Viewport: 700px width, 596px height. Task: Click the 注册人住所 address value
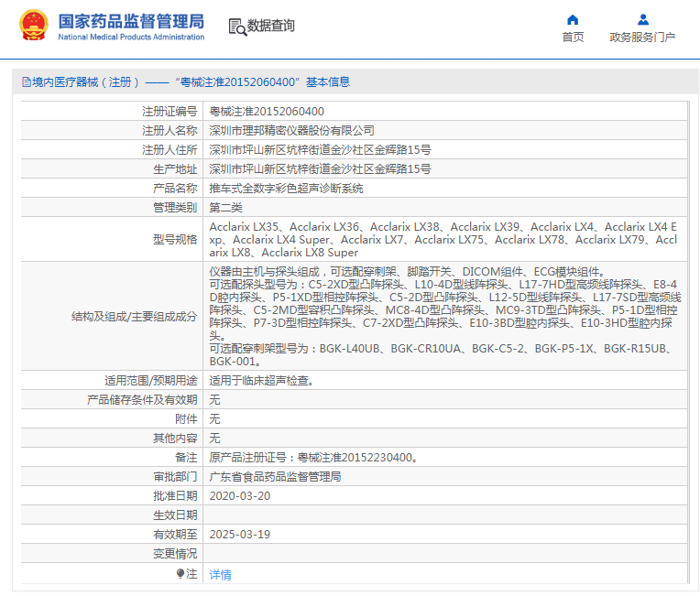(320, 150)
